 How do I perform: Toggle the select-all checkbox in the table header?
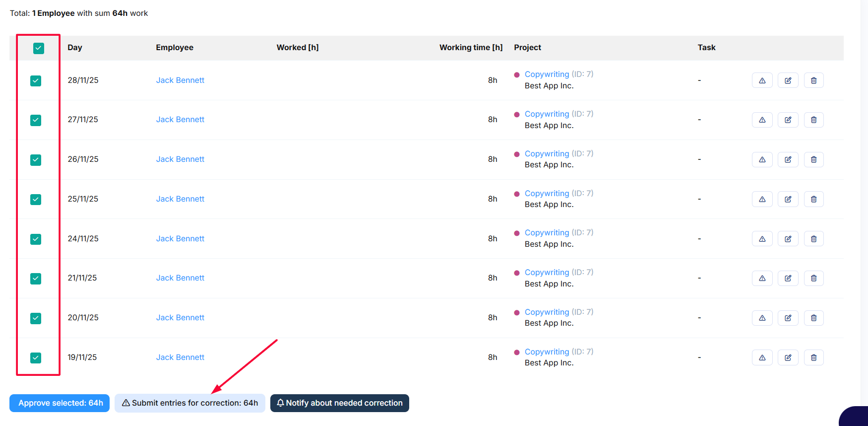[39, 48]
